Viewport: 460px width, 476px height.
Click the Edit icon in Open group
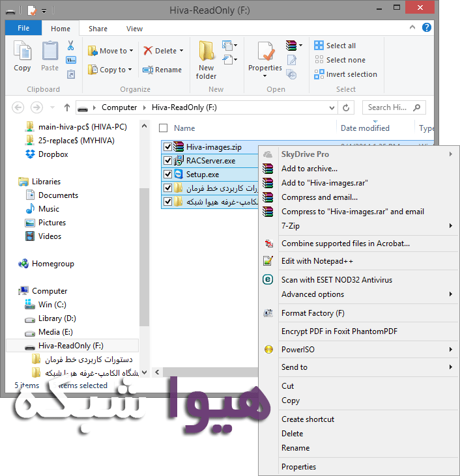click(292, 60)
